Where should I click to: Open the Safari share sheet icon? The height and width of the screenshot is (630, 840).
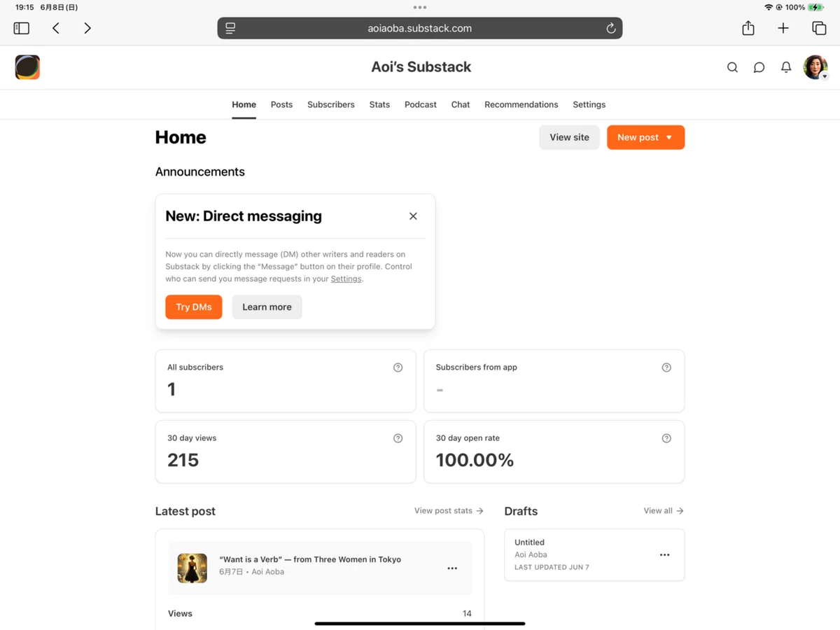748,28
